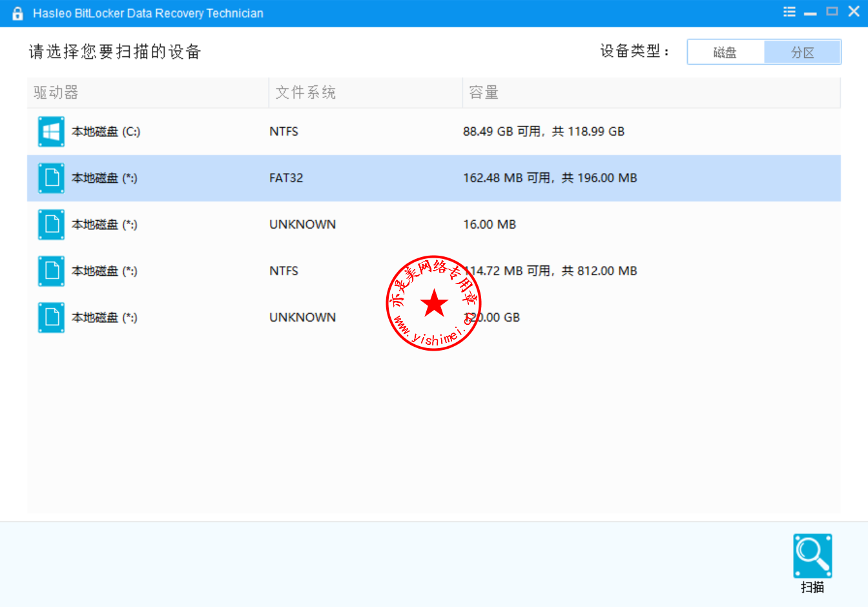Click the 120.00 GB partition's drive icon
This screenshot has width=868, height=607.
[51, 318]
